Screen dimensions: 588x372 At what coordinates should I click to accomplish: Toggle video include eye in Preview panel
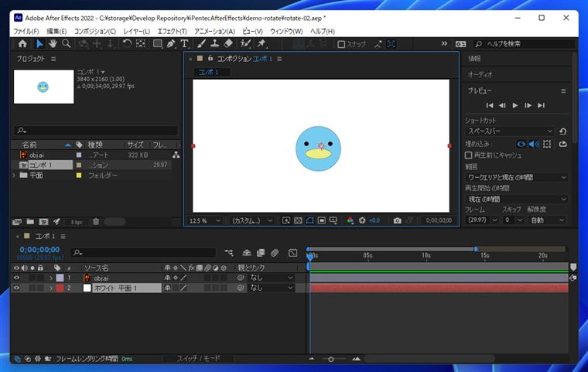click(521, 144)
